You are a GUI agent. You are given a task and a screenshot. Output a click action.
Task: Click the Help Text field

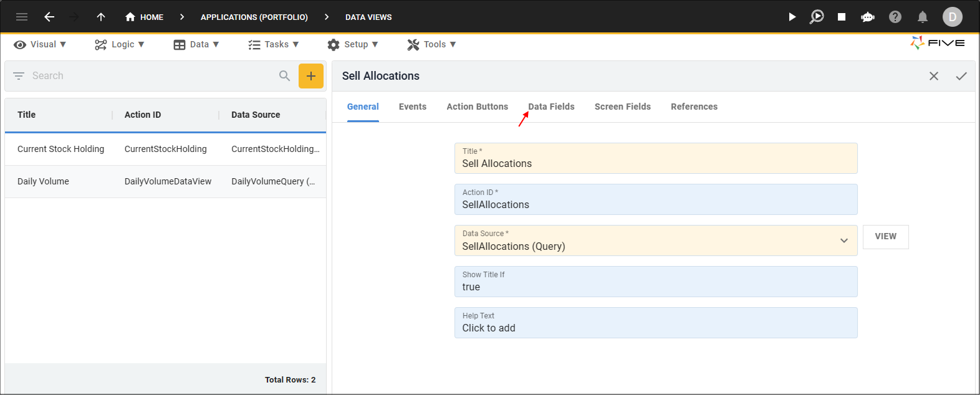pos(656,323)
